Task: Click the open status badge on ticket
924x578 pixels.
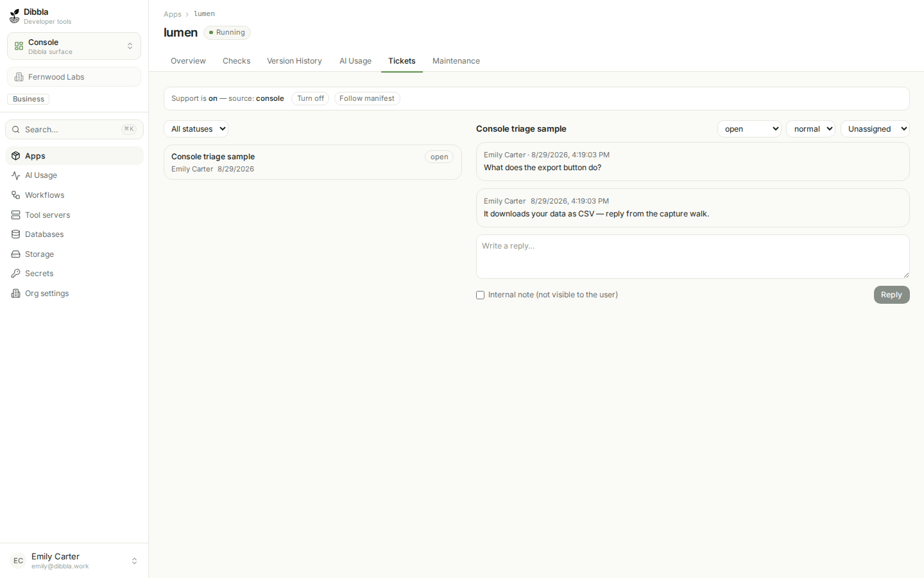Action: (440, 157)
